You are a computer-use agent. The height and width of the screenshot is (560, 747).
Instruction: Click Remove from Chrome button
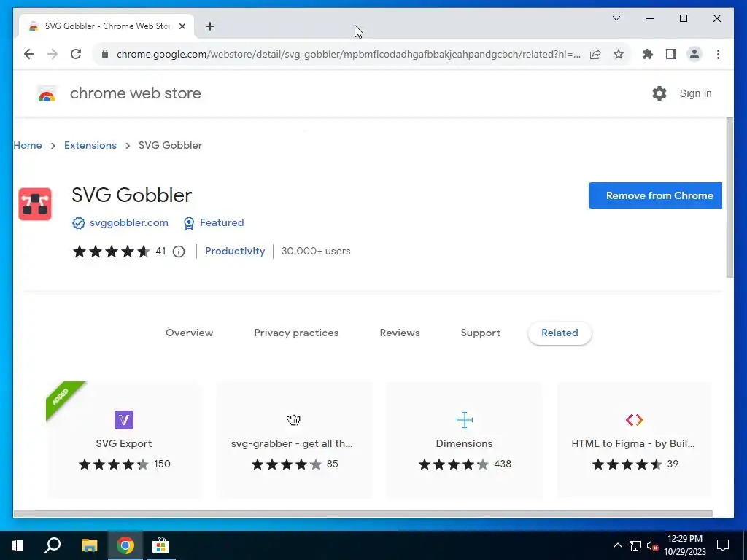(655, 195)
